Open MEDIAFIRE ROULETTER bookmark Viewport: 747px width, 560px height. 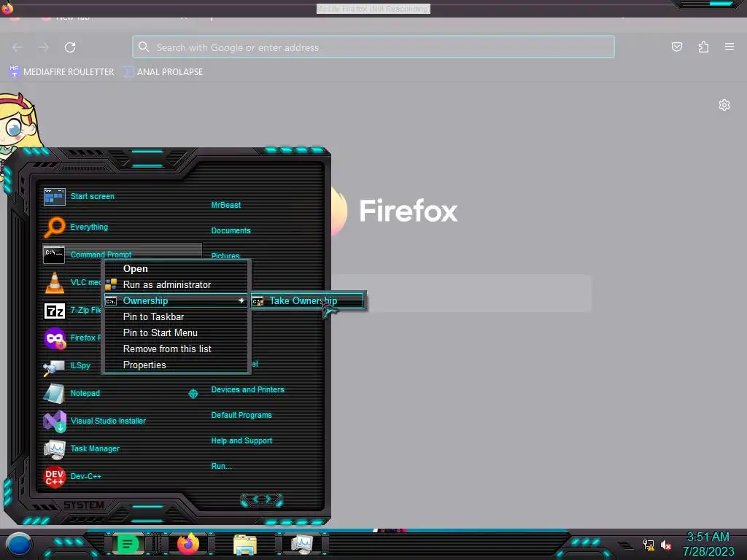point(61,72)
